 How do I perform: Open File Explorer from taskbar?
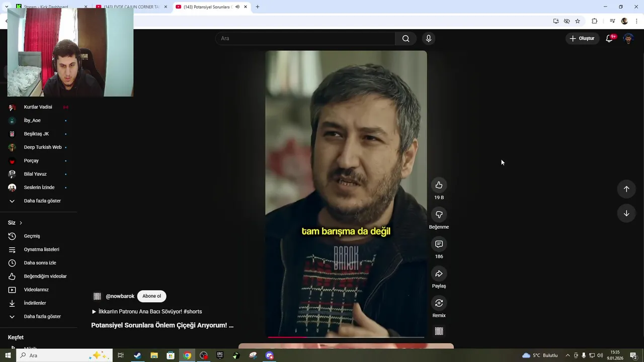pyautogui.click(x=154, y=355)
